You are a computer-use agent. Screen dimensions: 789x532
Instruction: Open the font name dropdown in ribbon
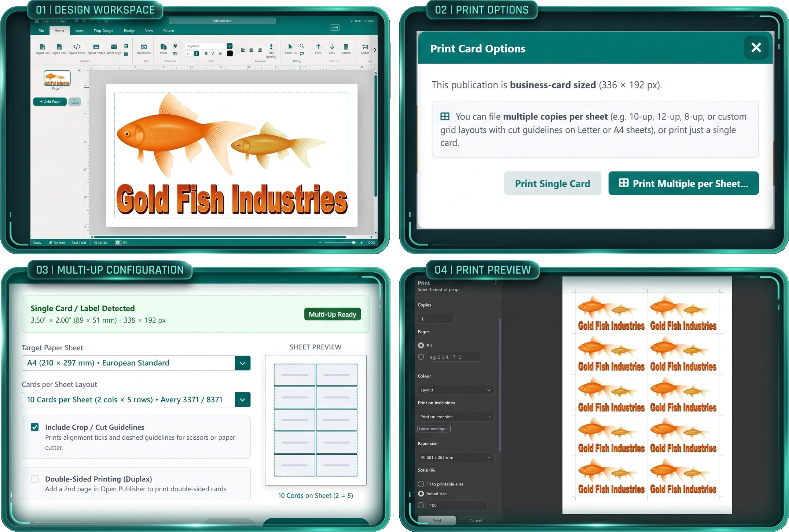pos(230,46)
